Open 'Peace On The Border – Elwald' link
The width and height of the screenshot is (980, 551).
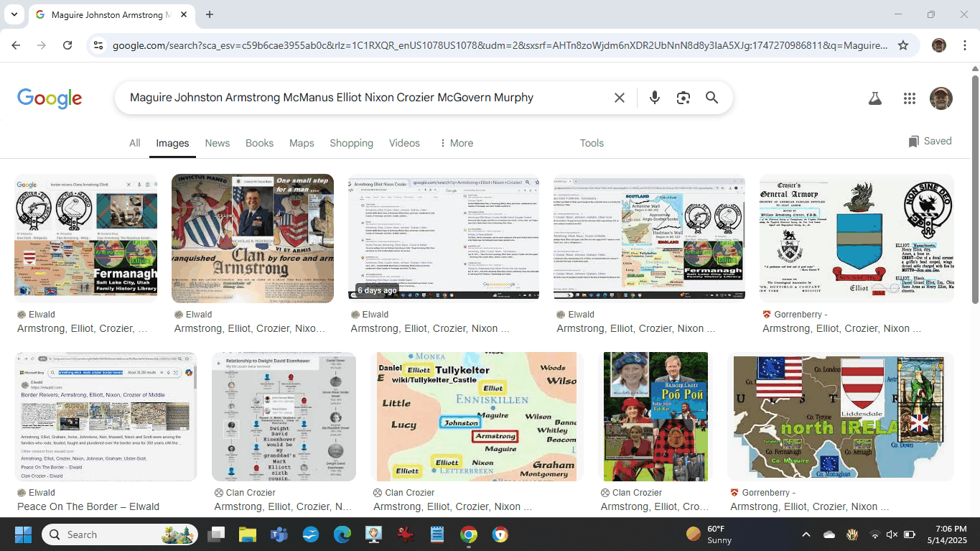pyautogui.click(x=88, y=506)
